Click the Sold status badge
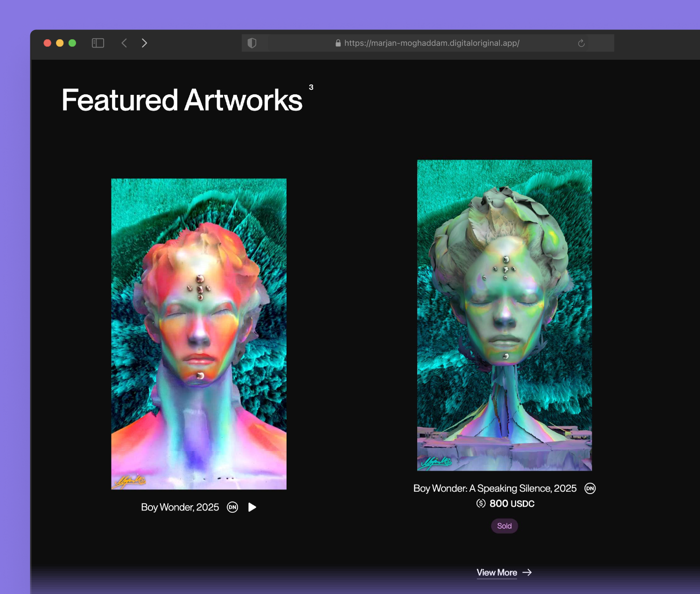The image size is (700, 594). tap(504, 526)
